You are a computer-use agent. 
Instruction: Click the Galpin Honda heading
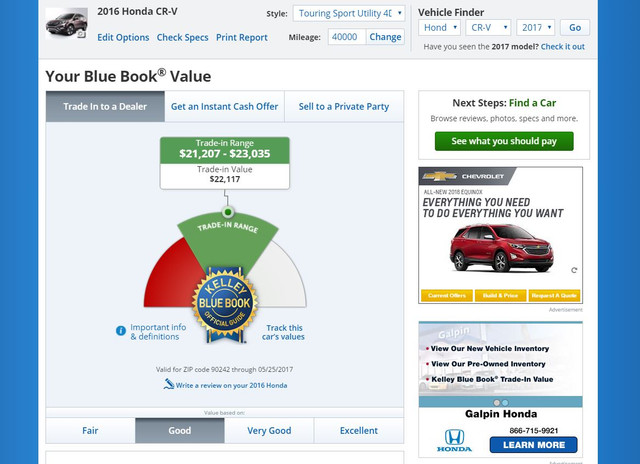click(x=501, y=414)
